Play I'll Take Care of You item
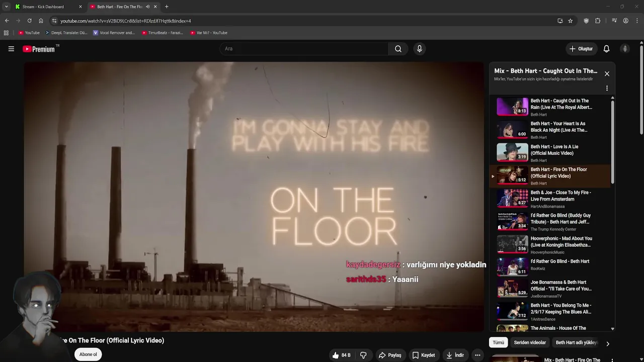 (x=550, y=289)
